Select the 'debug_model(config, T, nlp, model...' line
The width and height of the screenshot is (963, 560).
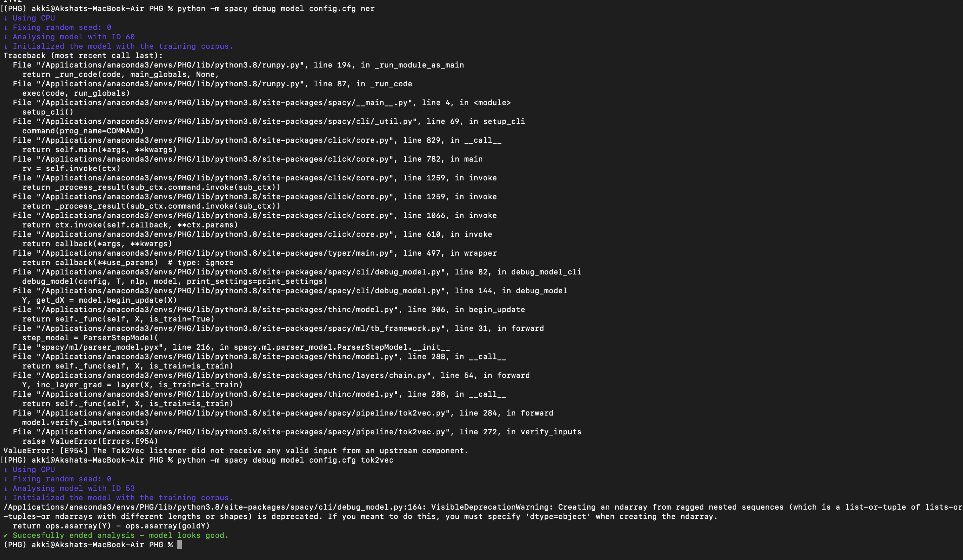[175, 281]
